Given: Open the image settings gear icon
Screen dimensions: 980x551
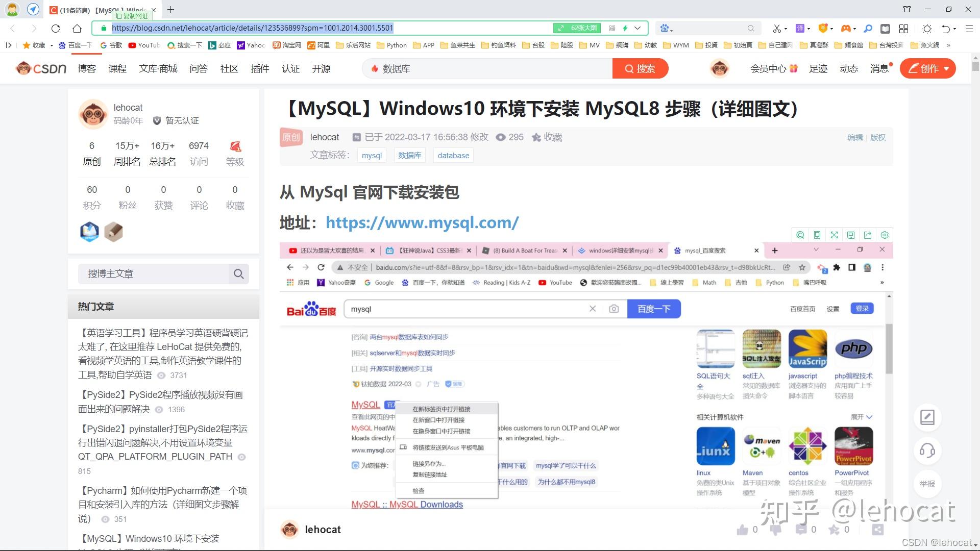Looking at the screenshot, I should pyautogui.click(x=885, y=235).
